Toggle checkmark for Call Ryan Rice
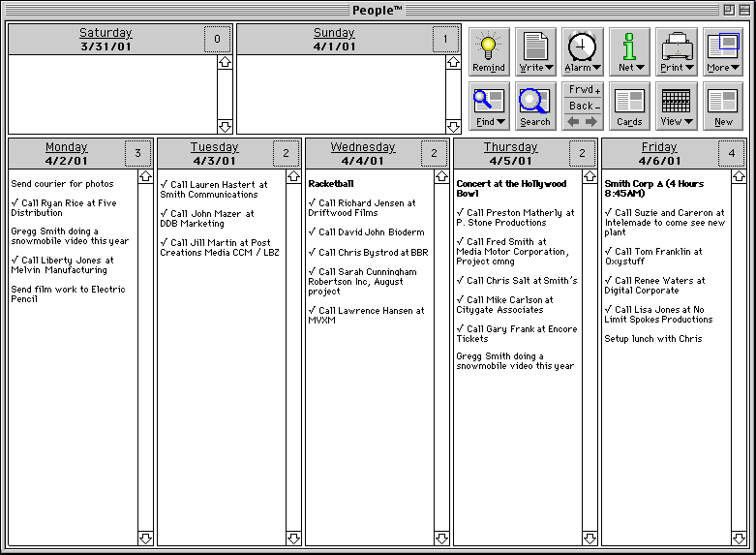This screenshot has width=756, height=555. [15, 203]
